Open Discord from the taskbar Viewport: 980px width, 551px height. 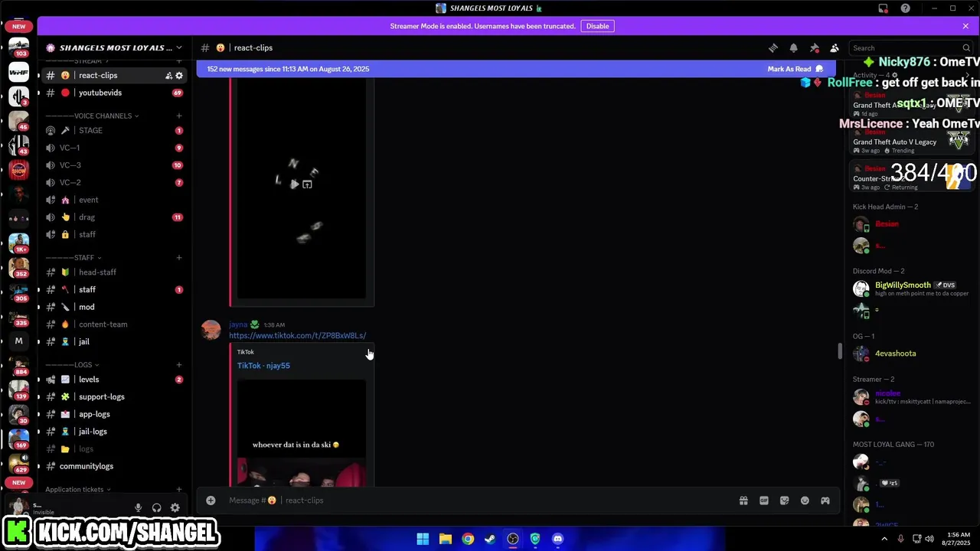tap(557, 539)
